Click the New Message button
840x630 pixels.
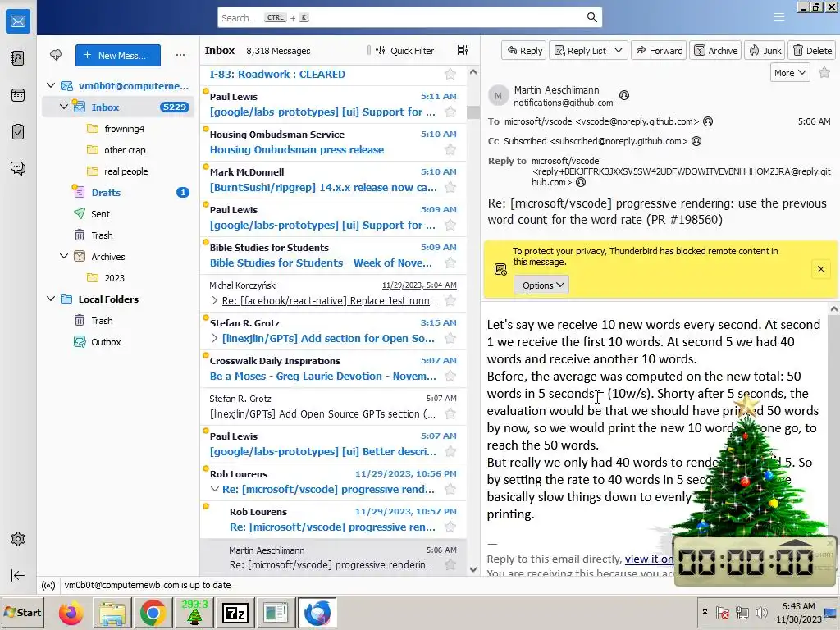point(118,55)
